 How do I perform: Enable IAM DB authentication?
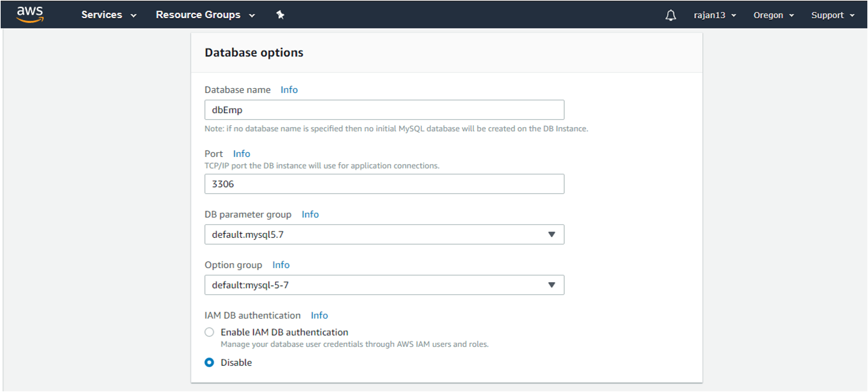point(209,331)
